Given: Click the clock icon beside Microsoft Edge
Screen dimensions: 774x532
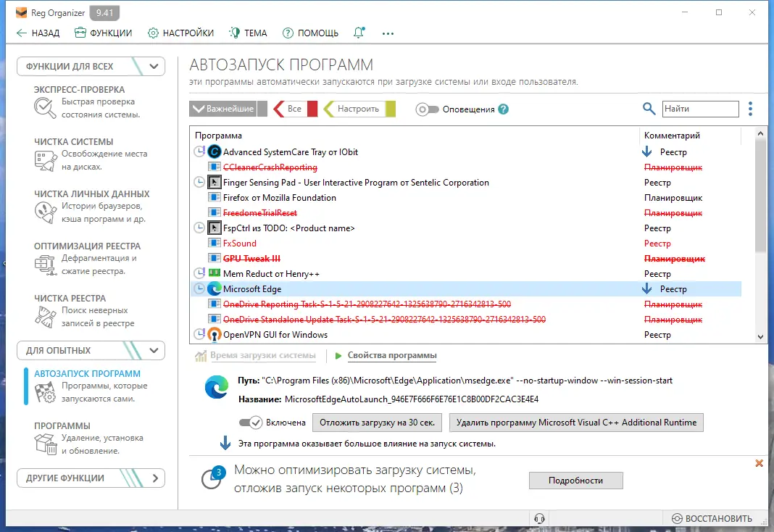Looking at the screenshot, I should coord(199,288).
